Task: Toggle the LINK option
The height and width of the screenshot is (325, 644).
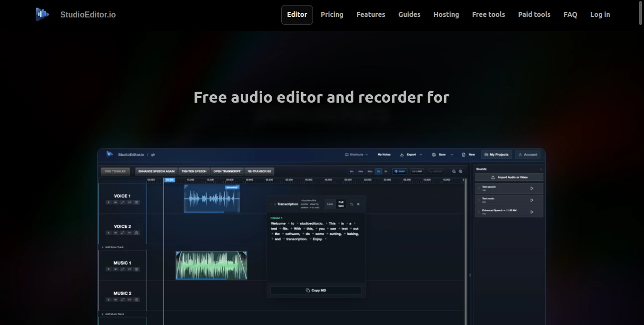Action: click(417, 171)
